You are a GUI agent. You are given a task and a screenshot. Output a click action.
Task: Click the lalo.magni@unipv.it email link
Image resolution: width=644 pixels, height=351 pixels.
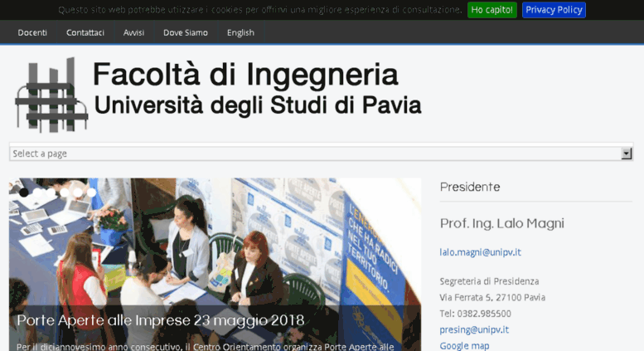coord(480,252)
